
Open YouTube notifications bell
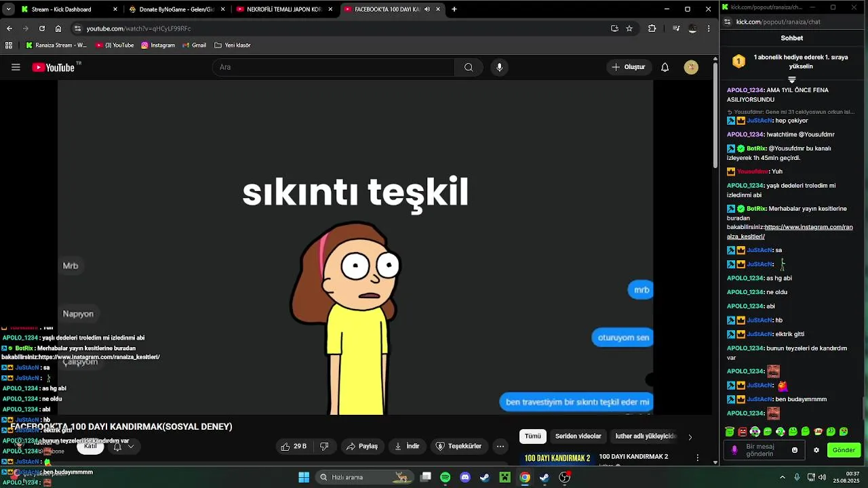click(x=665, y=67)
